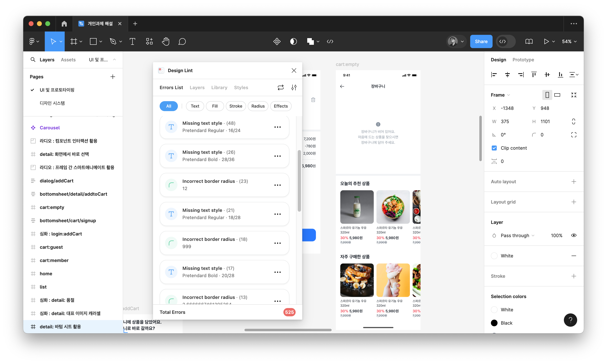Open the zoom 54% dropdown
Screen dimensions: 607x364
[x=569, y=41]
